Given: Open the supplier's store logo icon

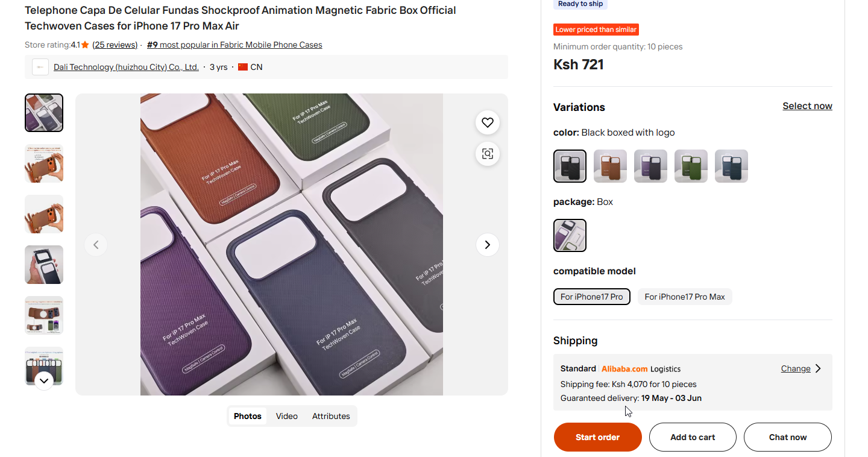Looking at the screenshot, I should point(40,67).
